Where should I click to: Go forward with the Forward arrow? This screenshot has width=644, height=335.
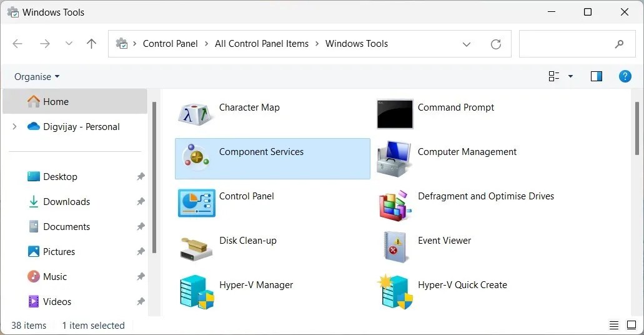[x=45, y=44]
